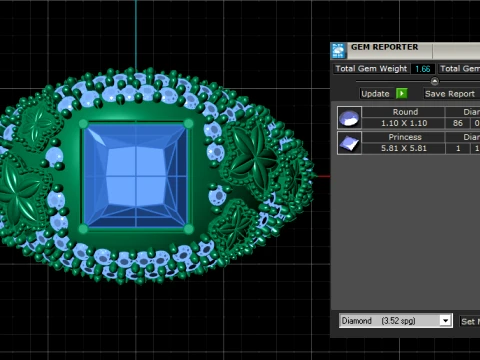Open the Diamond (3.52 spg) material dropdown
Viewport: 480px width, 360px height.
point(396,321)
